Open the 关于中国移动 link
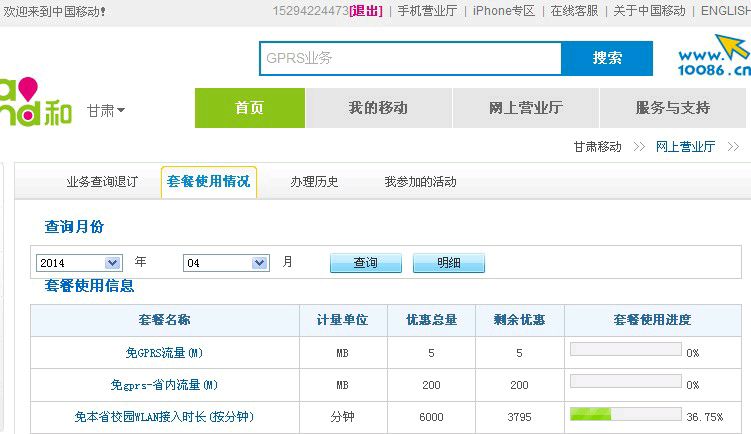The image size is (751, 434). click(x=649, y=11)
